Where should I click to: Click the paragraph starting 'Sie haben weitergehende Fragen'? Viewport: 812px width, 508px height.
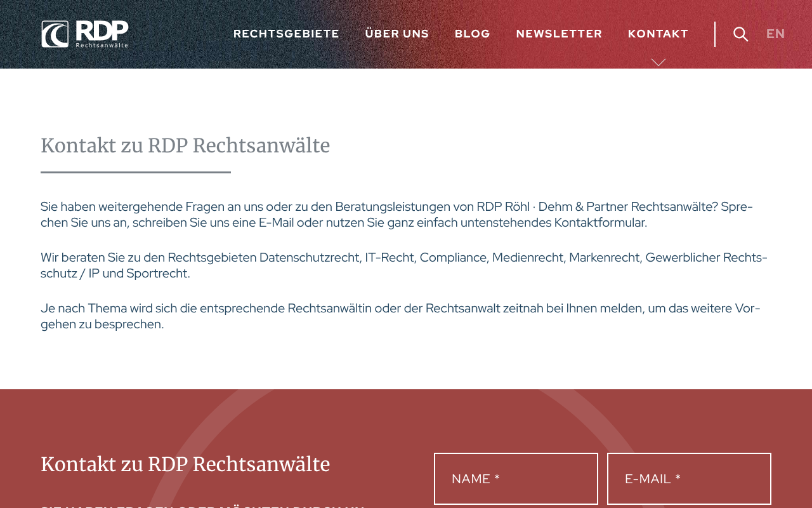click(x=396, y=215)
